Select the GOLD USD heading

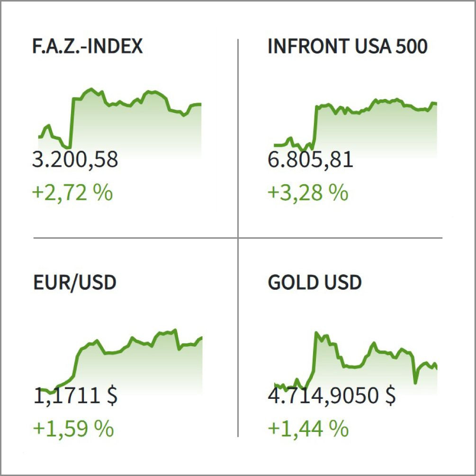[314, 283]
